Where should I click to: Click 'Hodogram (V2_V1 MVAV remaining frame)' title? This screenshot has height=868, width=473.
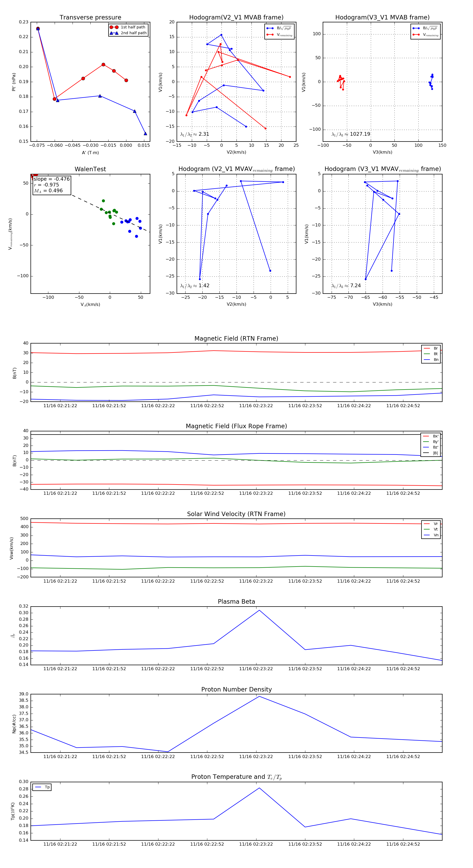[x=236, y=169]
